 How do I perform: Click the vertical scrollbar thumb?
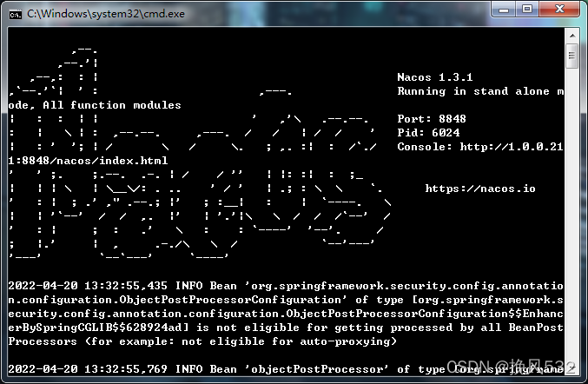tap(571, 56)
